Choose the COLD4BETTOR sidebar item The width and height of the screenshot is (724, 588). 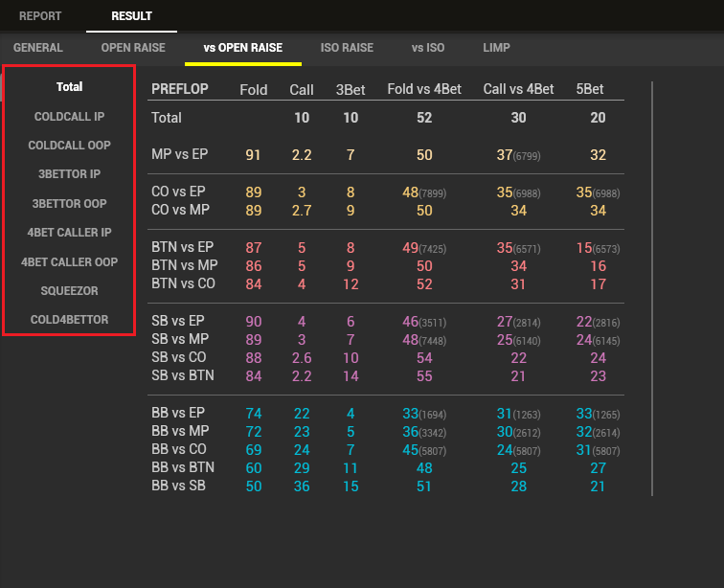point(69,320)
